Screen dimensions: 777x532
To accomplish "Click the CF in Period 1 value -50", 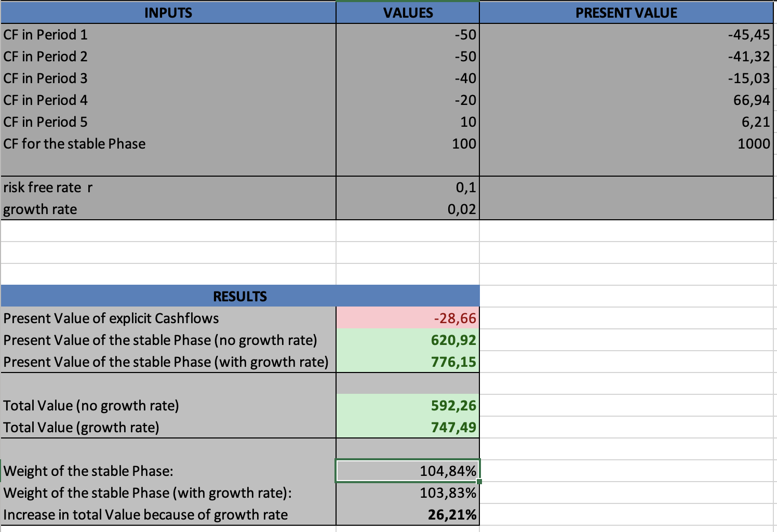I will click(x=408, y=35).
